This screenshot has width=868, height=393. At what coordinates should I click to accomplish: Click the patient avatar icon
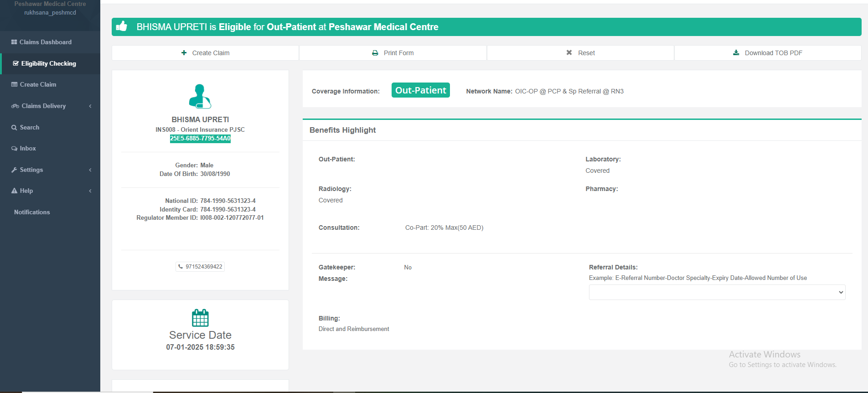click(200, 96)
